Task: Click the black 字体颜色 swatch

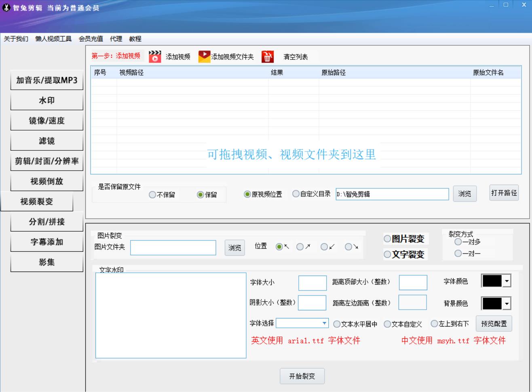Action: click(x=492, y=281)
